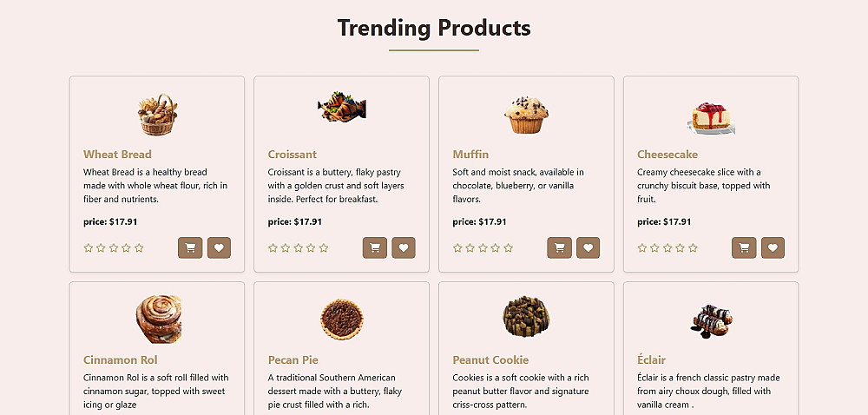Favorite the Cheesecake product
Screen dimensions: 868x415
point(773,247)
